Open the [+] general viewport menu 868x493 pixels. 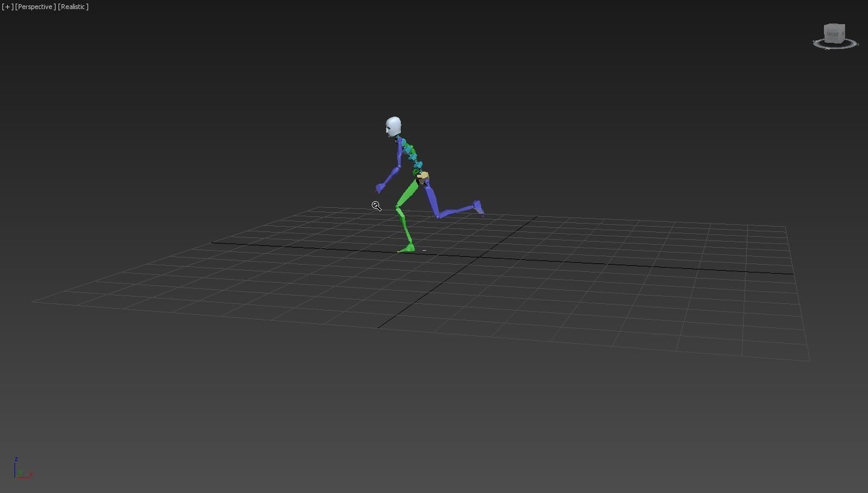7,7
